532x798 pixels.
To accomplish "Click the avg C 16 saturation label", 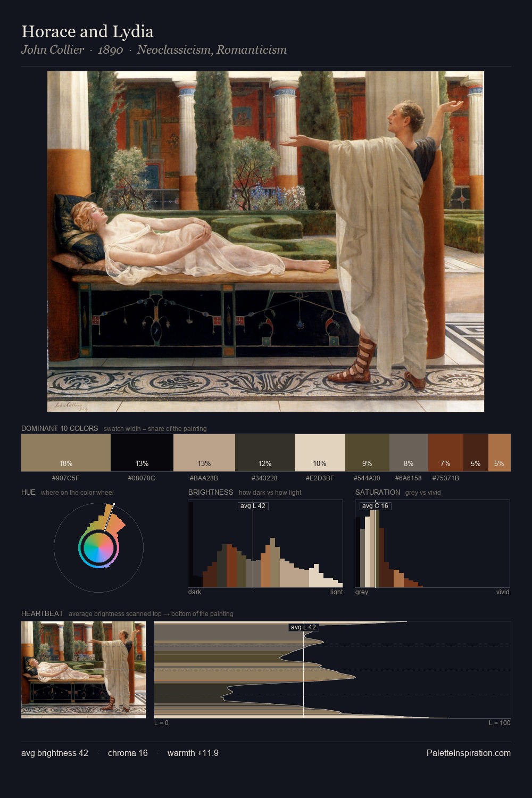I will coord(375,506).
